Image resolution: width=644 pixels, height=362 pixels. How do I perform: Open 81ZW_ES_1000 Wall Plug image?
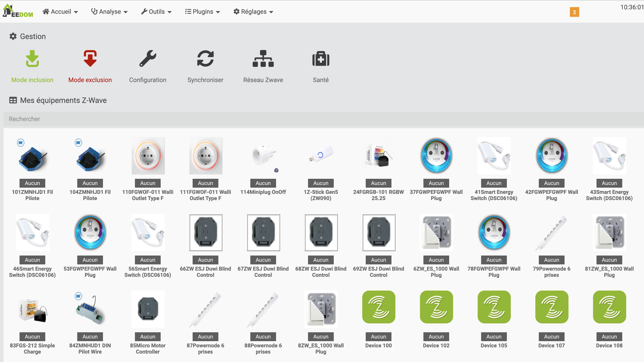pos(610,232)
